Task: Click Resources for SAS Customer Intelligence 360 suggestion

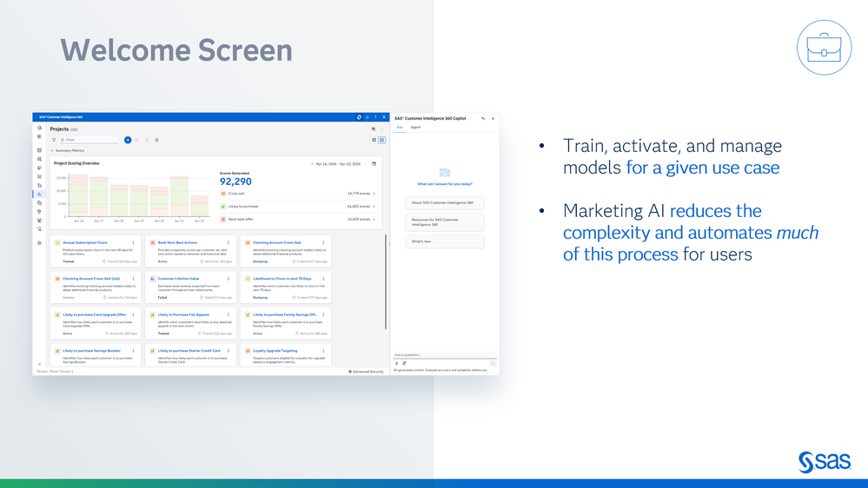Action: click(445, 222)
